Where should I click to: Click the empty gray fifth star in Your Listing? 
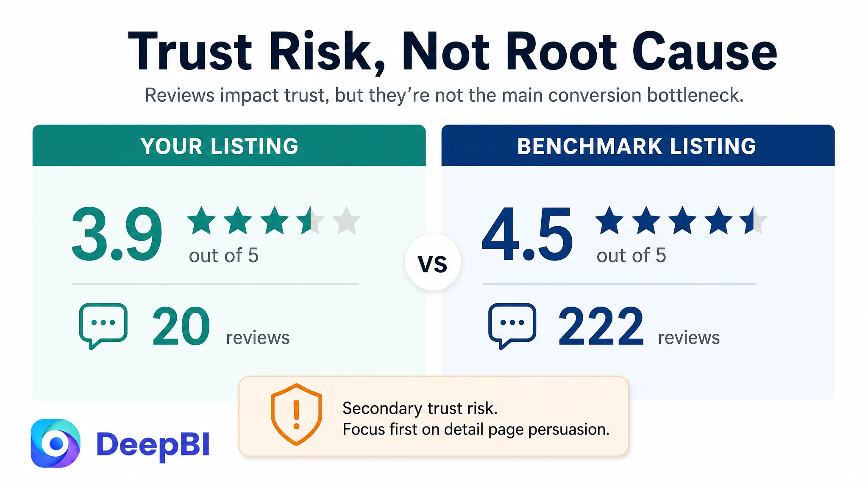pyautogui.click(x=347, y=220)
